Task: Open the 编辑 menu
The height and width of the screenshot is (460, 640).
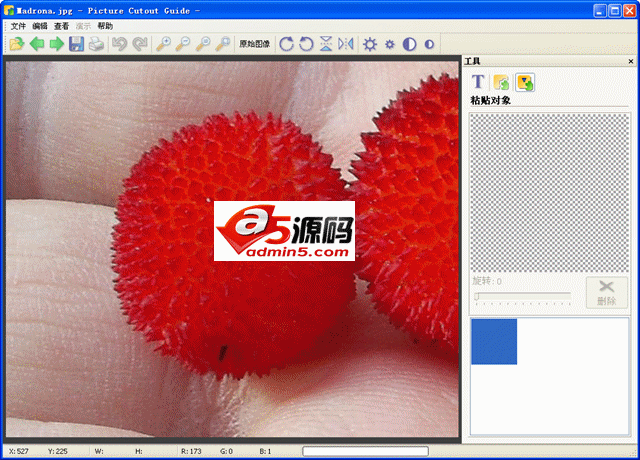Action: point(40,26)
